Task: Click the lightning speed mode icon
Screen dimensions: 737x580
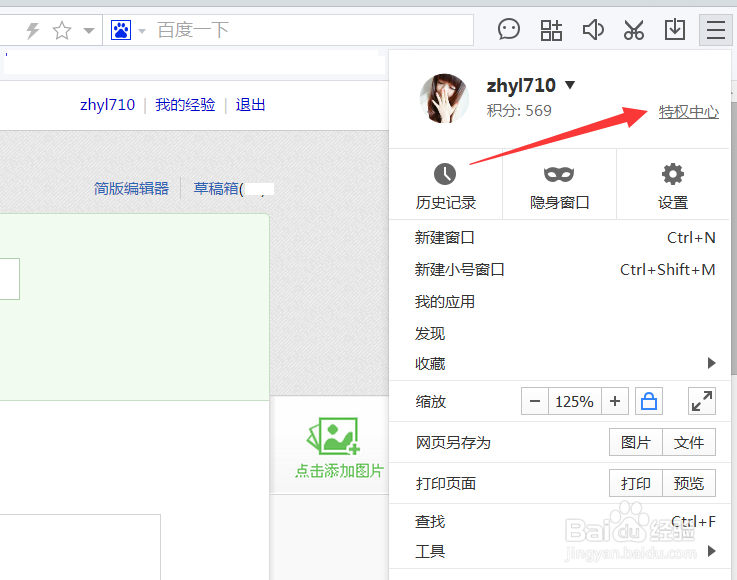Action: [x=33, y=31]
